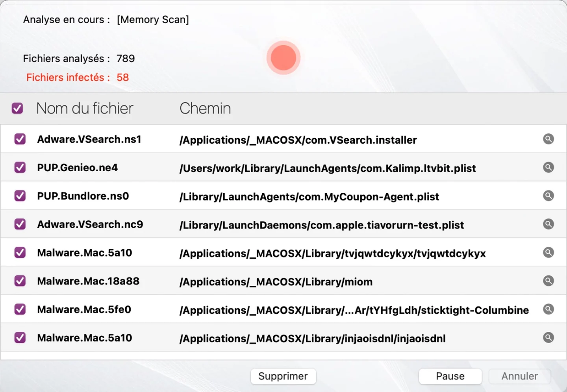Click the Malware.Mac.5fe0 file name
The height and width of the screenshot is (392, 567).
84,309
